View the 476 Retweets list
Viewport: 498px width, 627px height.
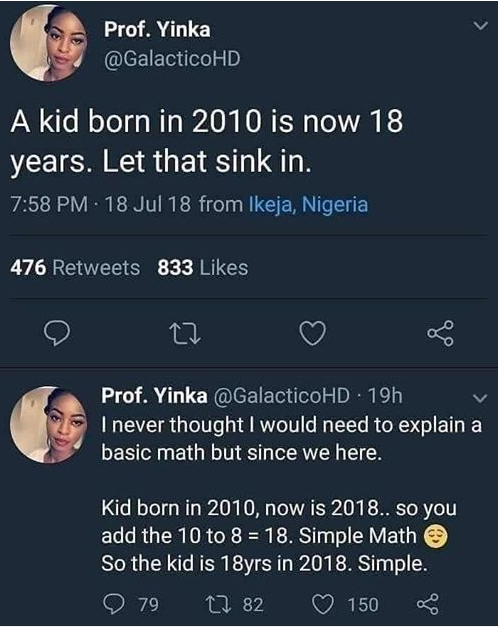pyautogui.click(x=75, y=268)
